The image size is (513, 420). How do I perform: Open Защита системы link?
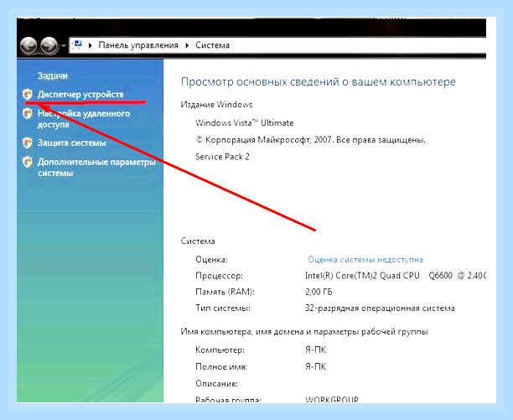pyautogui.click(x=71, y=143)
